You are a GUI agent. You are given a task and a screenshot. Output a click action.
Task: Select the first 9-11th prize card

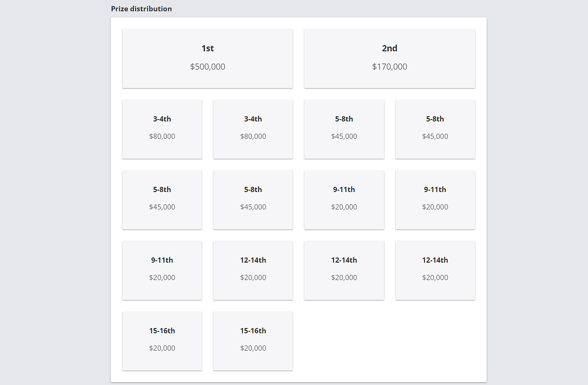coord(344,200)
